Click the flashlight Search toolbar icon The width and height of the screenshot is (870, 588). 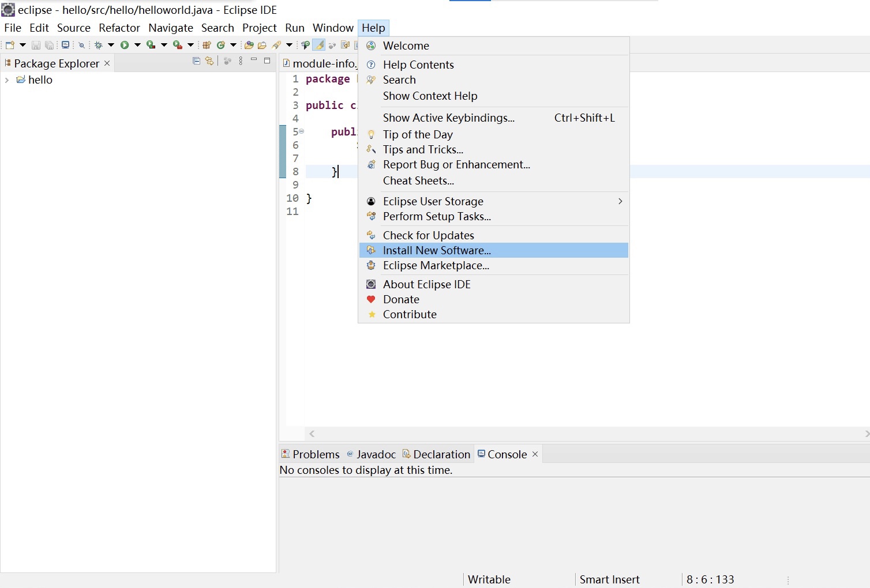click(x=276, y=45)
